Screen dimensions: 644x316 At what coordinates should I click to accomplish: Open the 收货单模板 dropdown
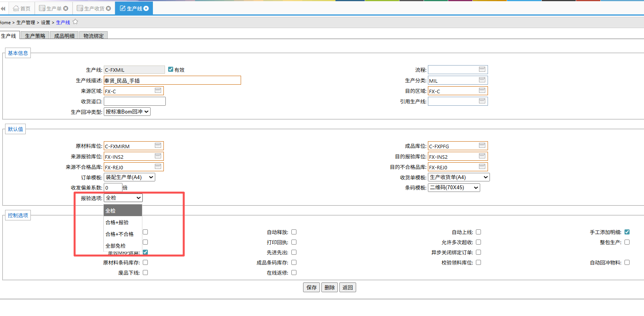[459, 177]
